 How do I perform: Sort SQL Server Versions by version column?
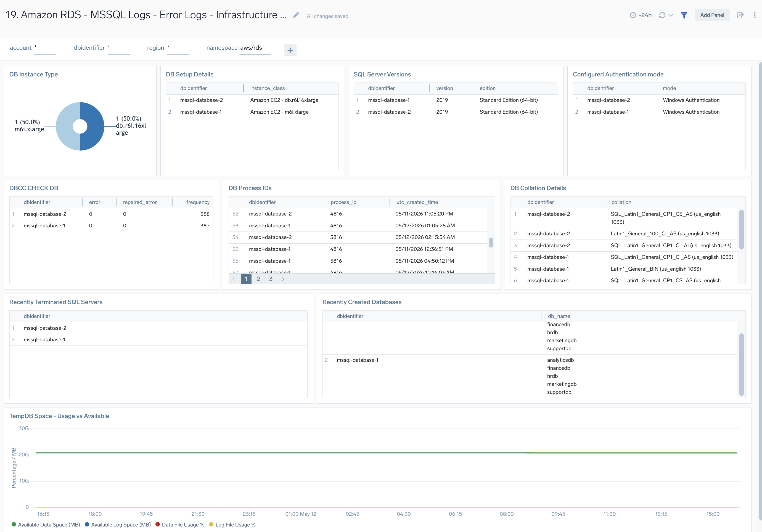[x=444, y=88]
